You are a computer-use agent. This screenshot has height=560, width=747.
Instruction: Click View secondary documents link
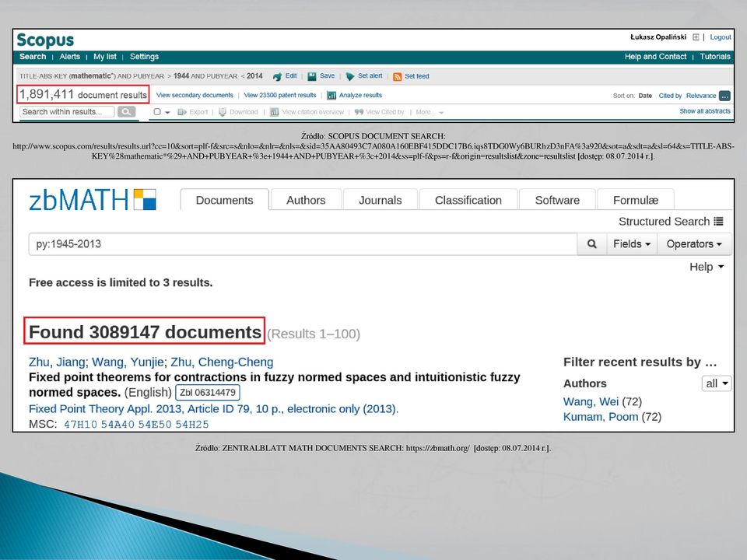[x=195, y=95]
